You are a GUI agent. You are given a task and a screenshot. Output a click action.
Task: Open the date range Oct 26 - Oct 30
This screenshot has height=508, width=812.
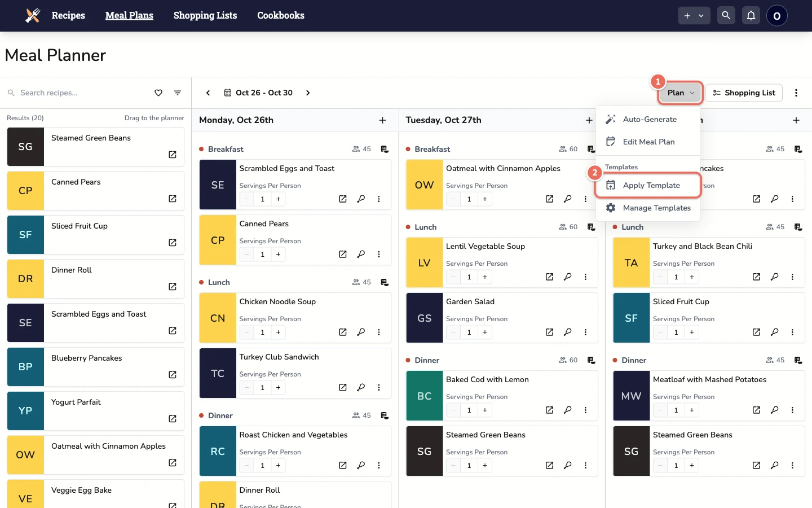pyautogui.click(x=258, y=93)
